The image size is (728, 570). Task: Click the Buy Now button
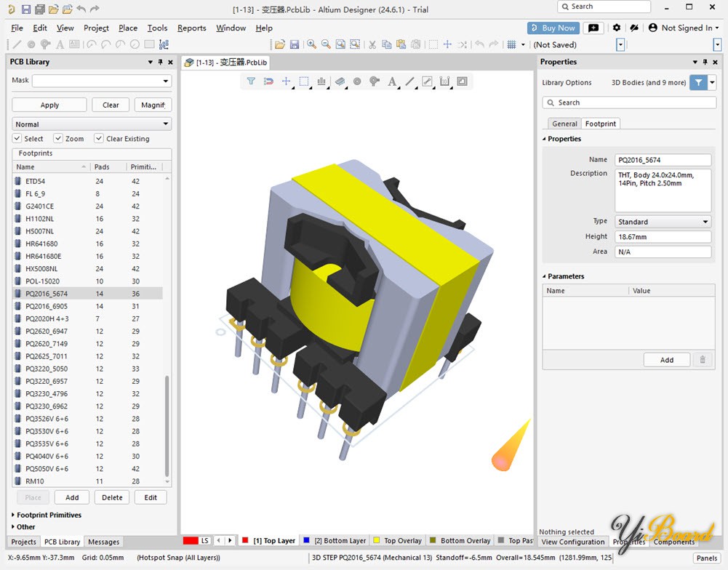553,28
